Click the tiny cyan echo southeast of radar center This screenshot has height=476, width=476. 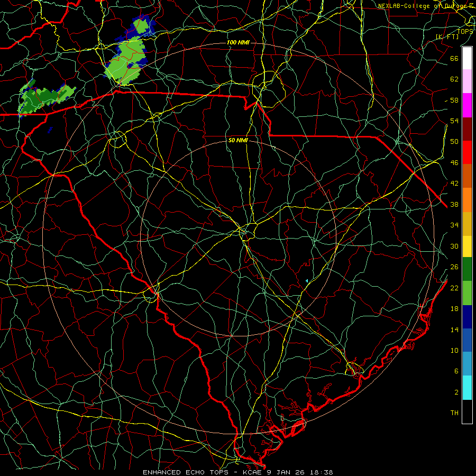pos(307,281)
